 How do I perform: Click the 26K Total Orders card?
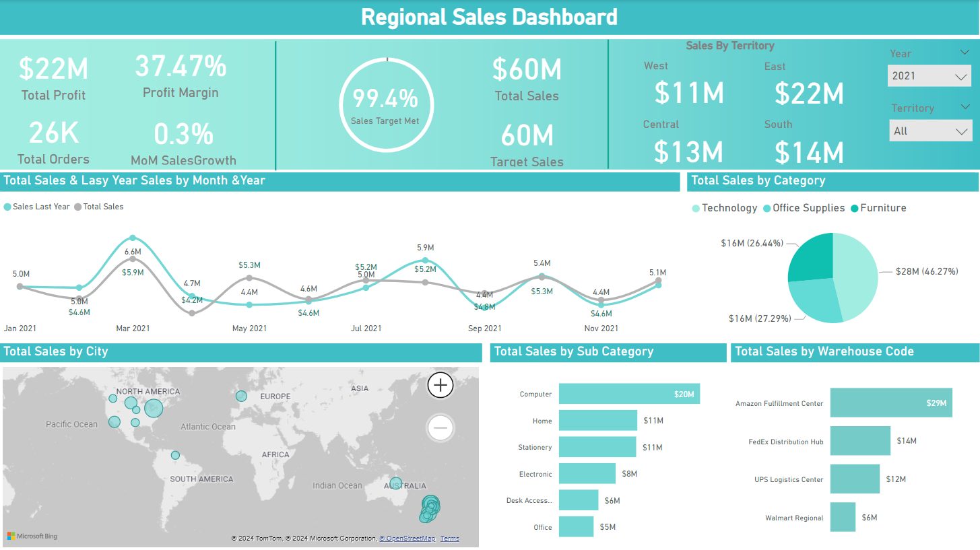(x=53, y=141)
